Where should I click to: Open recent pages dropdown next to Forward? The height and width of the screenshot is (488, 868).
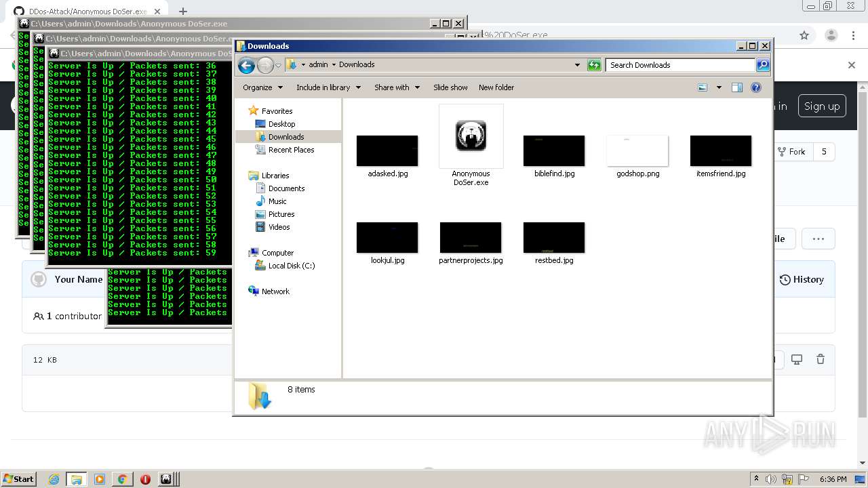click(x=278, y=66)
